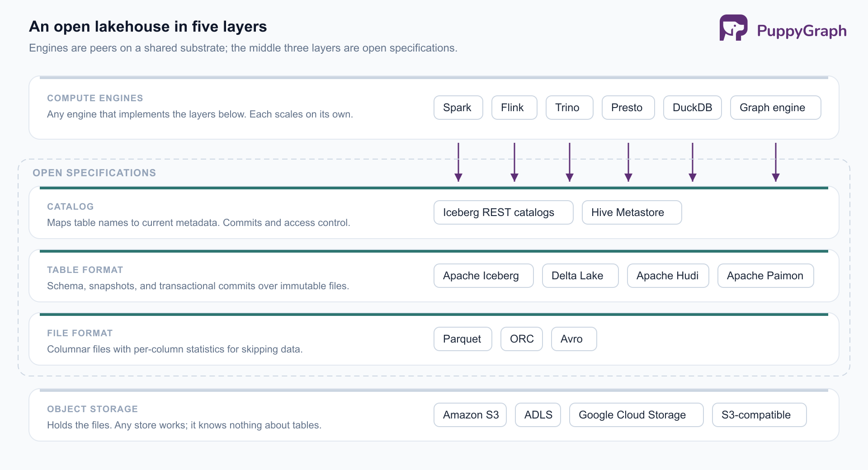Click the title 'An open lakehouse in five layers'
This screenshot has width=868, height=470.
click(x=148, y=27)
